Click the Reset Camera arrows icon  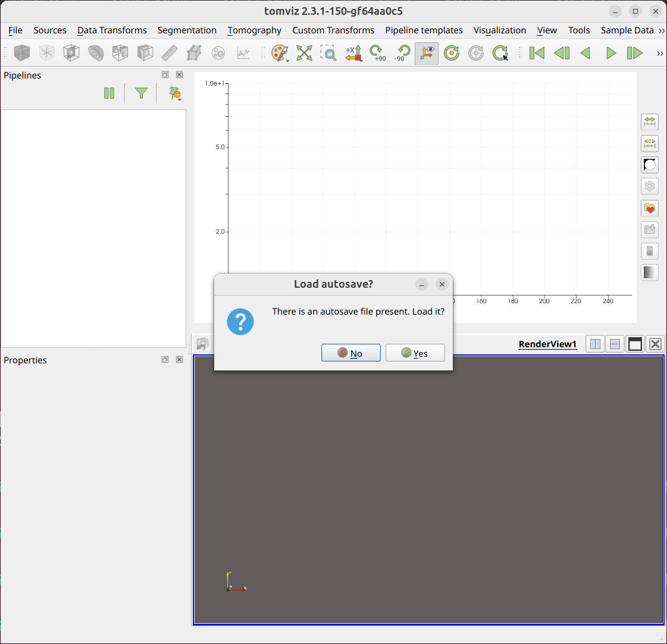tap(304, 53)
